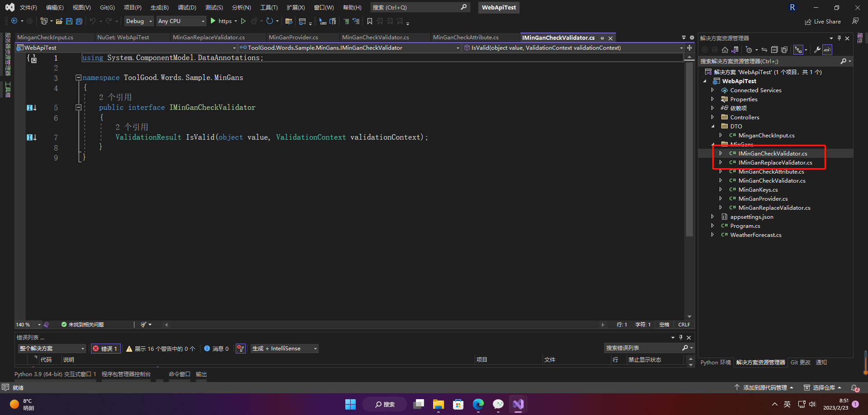868x415 pixels.
Task: Click the 2 references CodeLens above interface
Action: coord(115,97)
